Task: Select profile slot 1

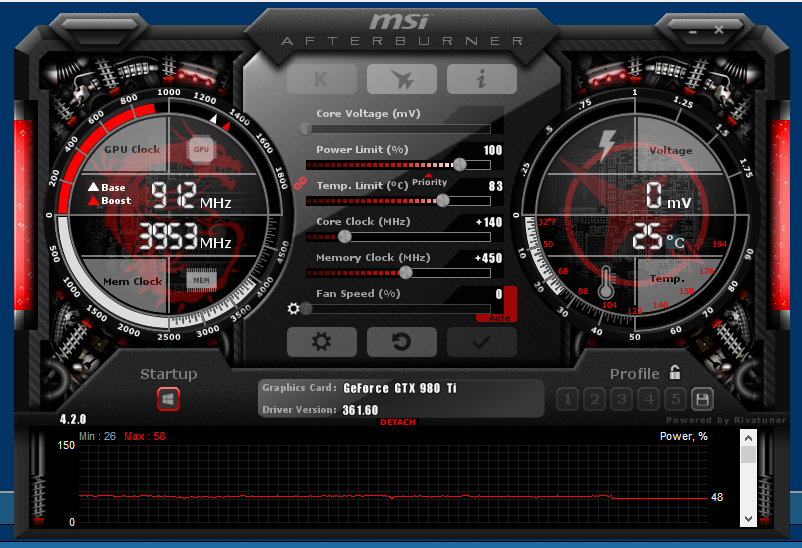Action: (x=567, y=399)
